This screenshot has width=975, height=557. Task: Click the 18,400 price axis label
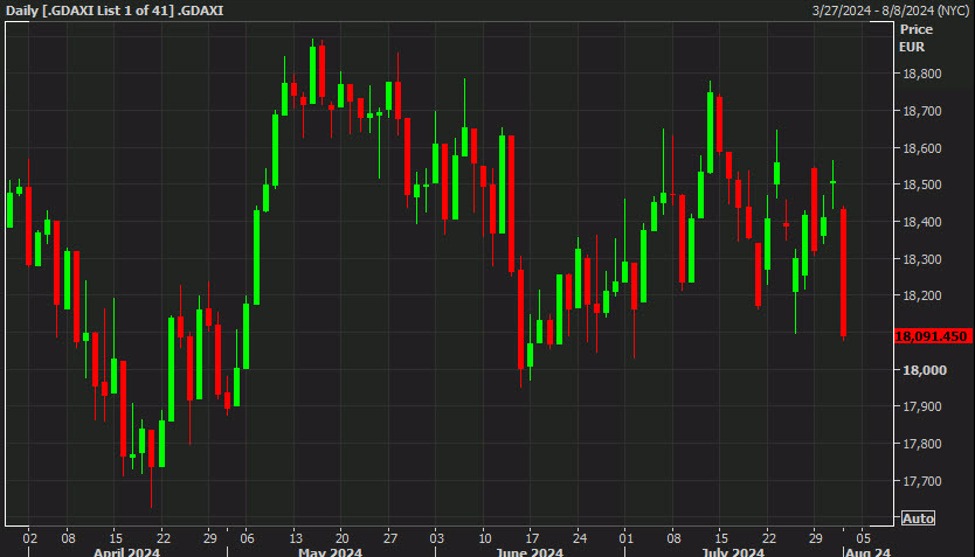point(922,222)
